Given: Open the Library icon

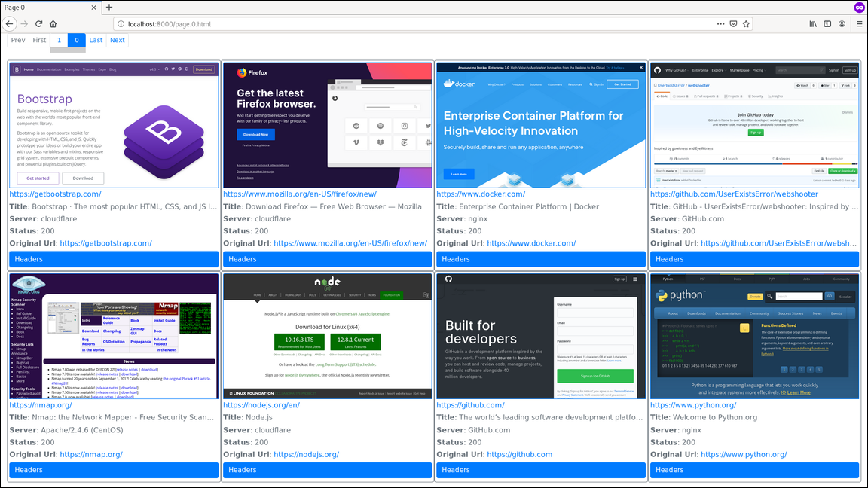Looking at the screenshot, I should pos(813,24).
